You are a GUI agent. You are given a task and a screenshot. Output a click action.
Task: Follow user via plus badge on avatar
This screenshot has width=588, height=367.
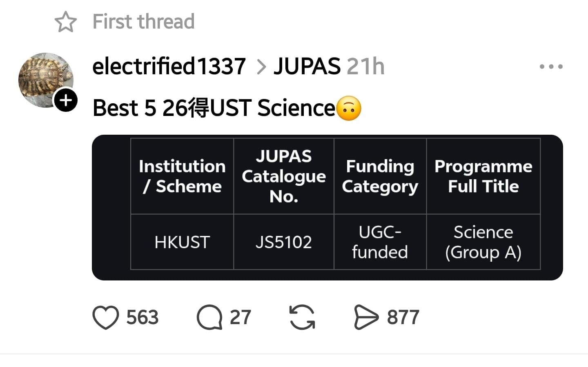click(66, 100)
